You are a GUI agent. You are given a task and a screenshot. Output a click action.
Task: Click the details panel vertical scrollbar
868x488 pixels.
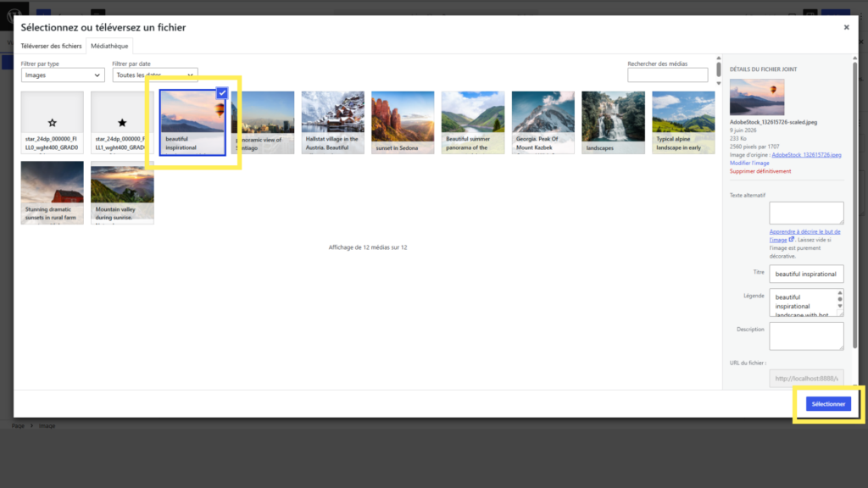click(854, 205)
